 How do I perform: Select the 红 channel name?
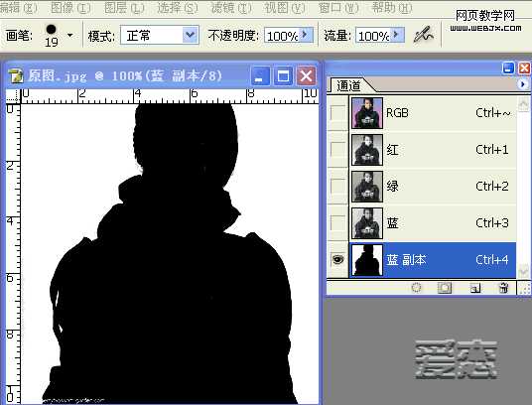click(x=393, y=149)
